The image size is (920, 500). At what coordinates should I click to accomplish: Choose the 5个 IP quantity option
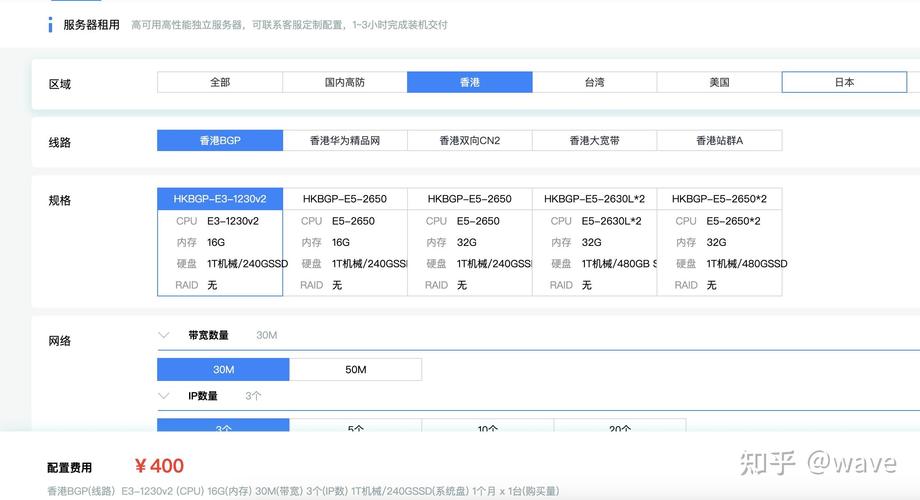[x=356, y=426]
